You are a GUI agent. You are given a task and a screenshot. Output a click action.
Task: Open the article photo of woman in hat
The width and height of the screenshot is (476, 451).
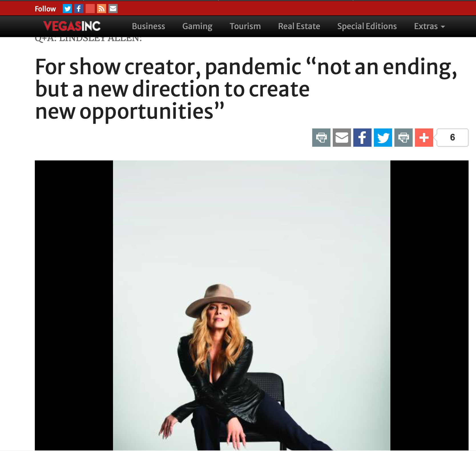[252, 305]
